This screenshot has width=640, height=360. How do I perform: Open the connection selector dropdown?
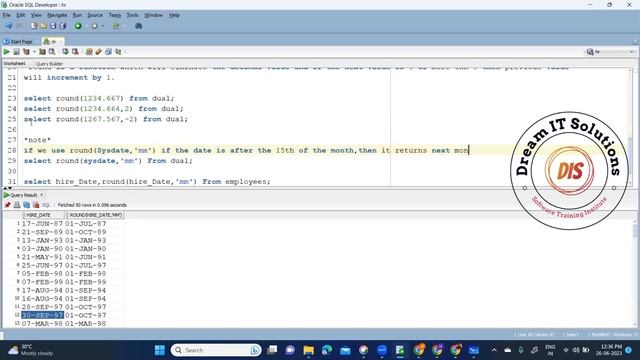[610, 52]
